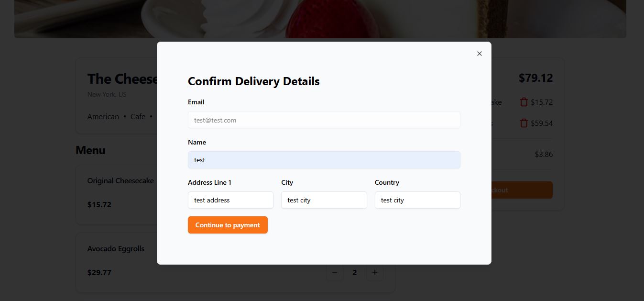The width and height of the screenshot is (644, 301).
Task: Open the Original Cheesecake menu card
Action: pyautogui.click(x=116, y=195)
